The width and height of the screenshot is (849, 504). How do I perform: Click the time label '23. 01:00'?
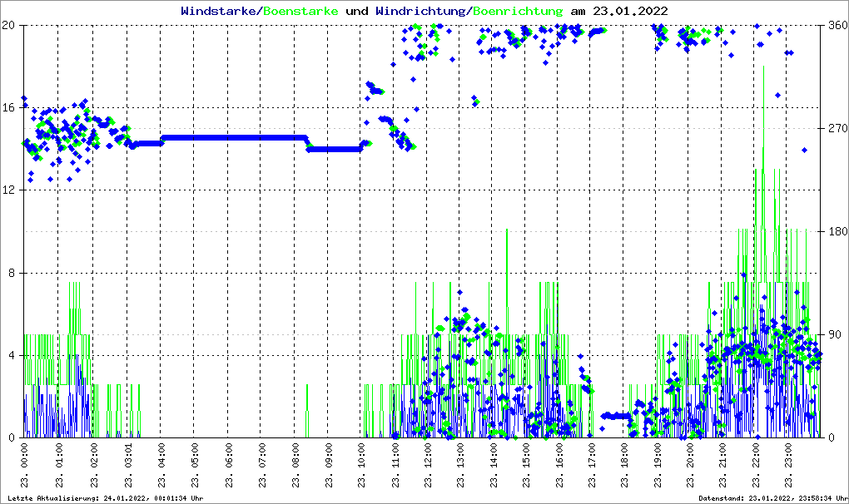(x=59, y=465)
